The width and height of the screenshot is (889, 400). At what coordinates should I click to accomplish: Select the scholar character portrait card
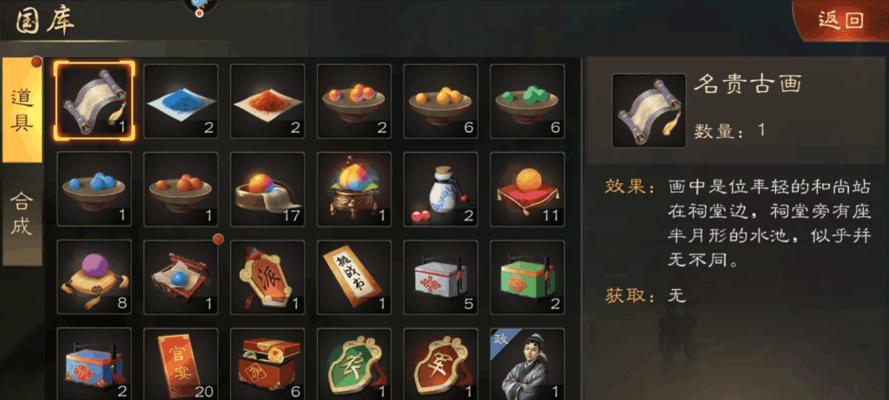(x=527, y=364)
